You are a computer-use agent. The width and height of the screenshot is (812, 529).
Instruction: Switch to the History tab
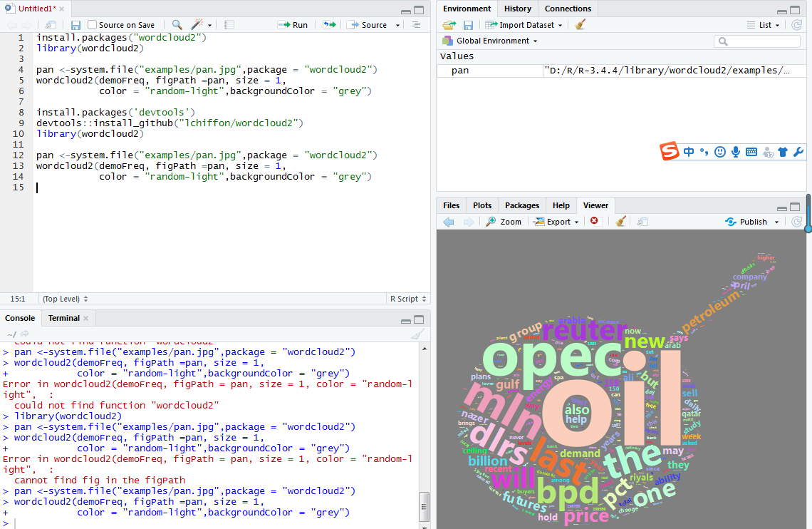(x=517, y=9)
